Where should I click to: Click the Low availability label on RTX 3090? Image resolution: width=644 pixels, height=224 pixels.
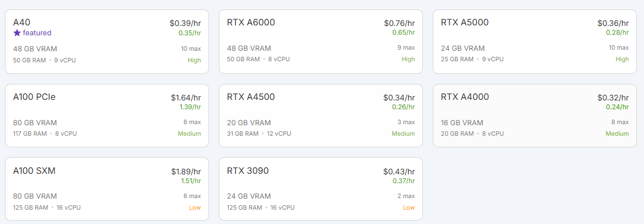coord(409,207)
